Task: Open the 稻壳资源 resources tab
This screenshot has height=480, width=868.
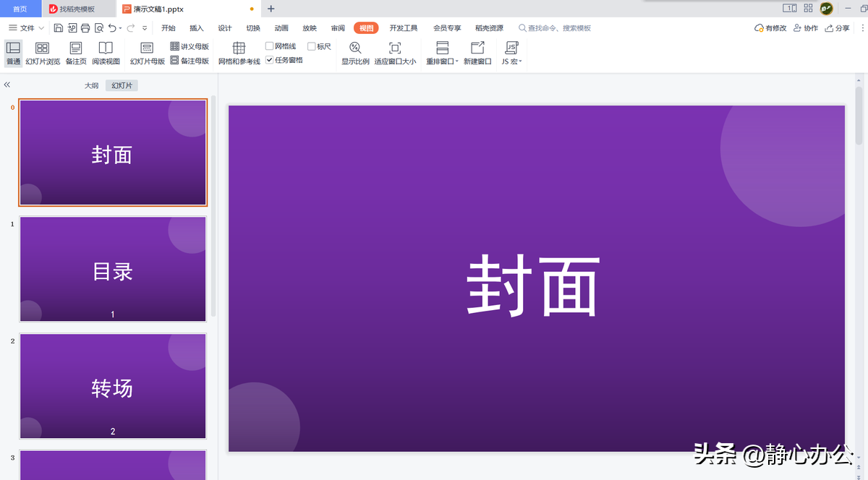Action: 489,28
